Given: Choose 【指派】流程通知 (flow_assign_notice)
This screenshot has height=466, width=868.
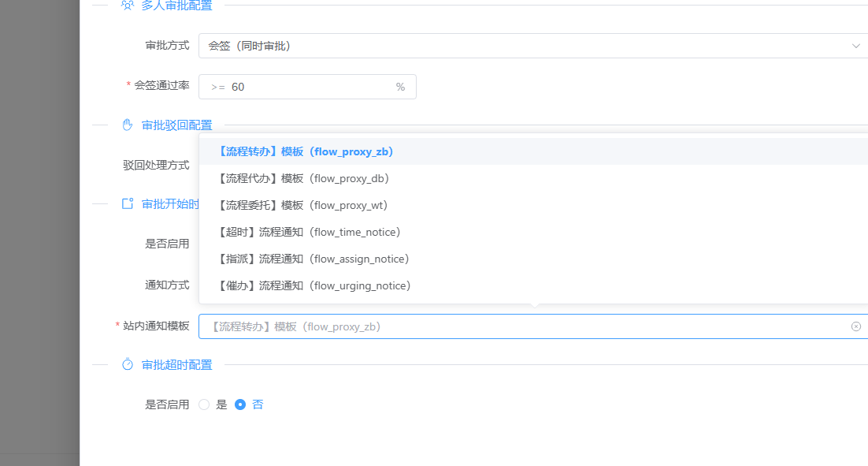Looking at the screenshot, I should click(x=313, y=259).
